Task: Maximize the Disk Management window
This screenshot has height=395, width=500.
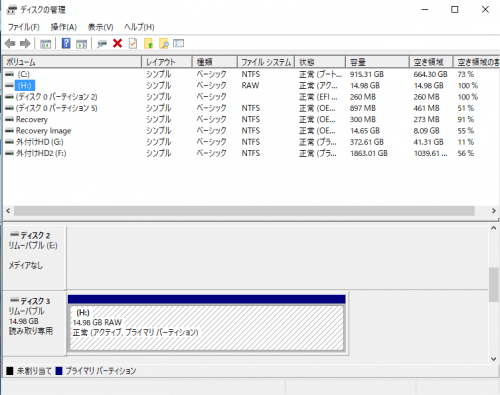Action: pyautogui.click(x=455, y=10)
